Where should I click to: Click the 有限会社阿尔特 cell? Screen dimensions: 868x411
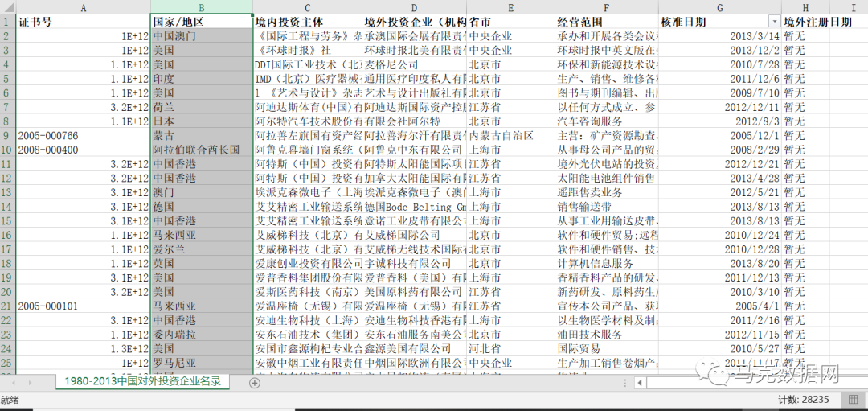coord(414,121)
